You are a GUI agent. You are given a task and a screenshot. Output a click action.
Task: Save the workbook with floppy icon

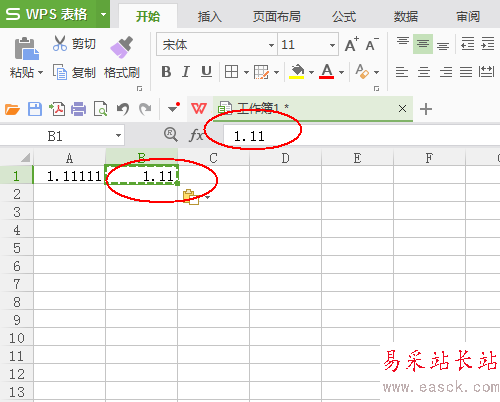(x=35, y=109)
